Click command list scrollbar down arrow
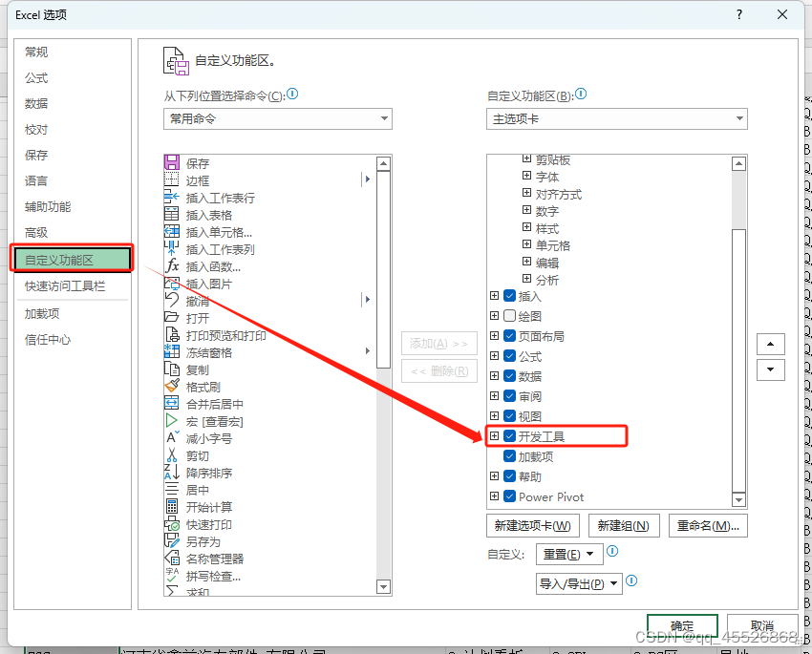This screenshot has width=812, height=654. [383, 587]
